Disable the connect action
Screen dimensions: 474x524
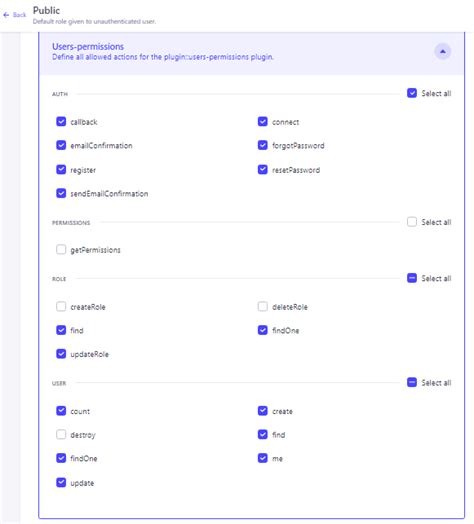263,122
